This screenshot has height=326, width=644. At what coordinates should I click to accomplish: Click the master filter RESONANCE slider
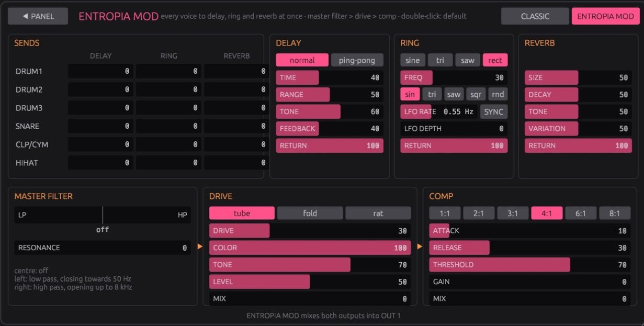click(x=103, y=248)
